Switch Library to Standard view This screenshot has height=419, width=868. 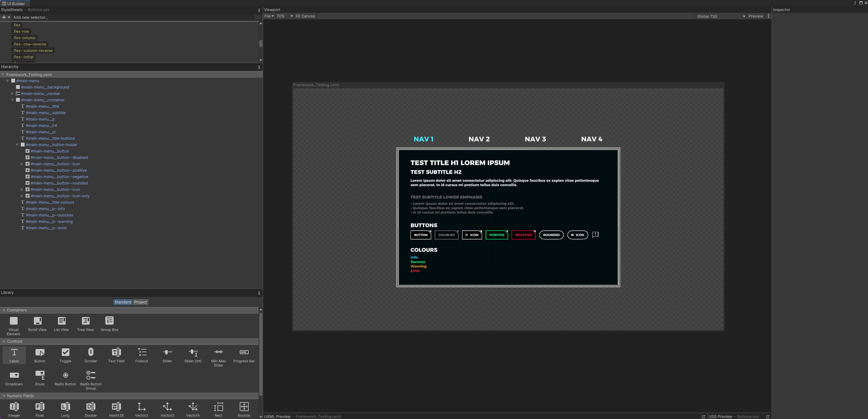tap(122, 302)
